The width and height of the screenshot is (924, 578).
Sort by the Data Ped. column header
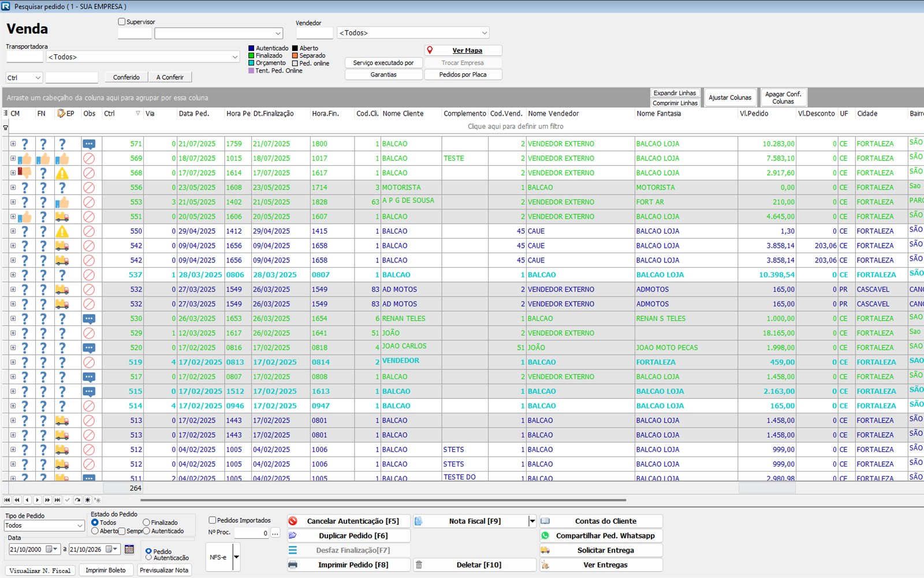(194, 113)
